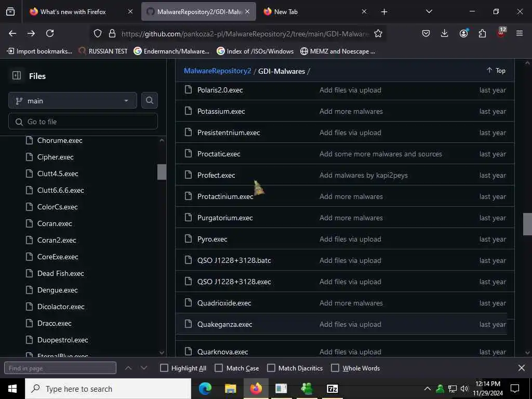Click the site padlock security icon
Image resolution: width=532 pixels, height=399 pixels.
tap(112, 33)
